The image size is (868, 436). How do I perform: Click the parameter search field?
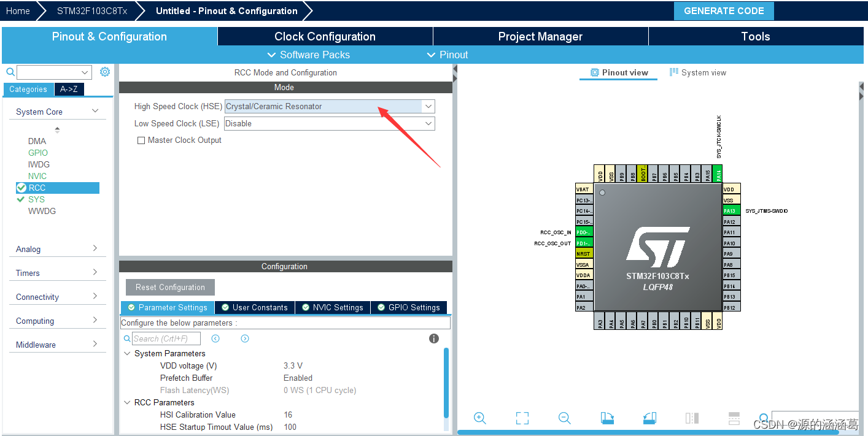168,338
